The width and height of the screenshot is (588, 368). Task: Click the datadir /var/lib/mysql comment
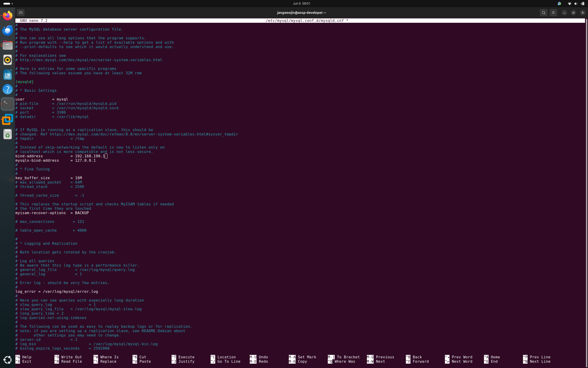point(52,117)
